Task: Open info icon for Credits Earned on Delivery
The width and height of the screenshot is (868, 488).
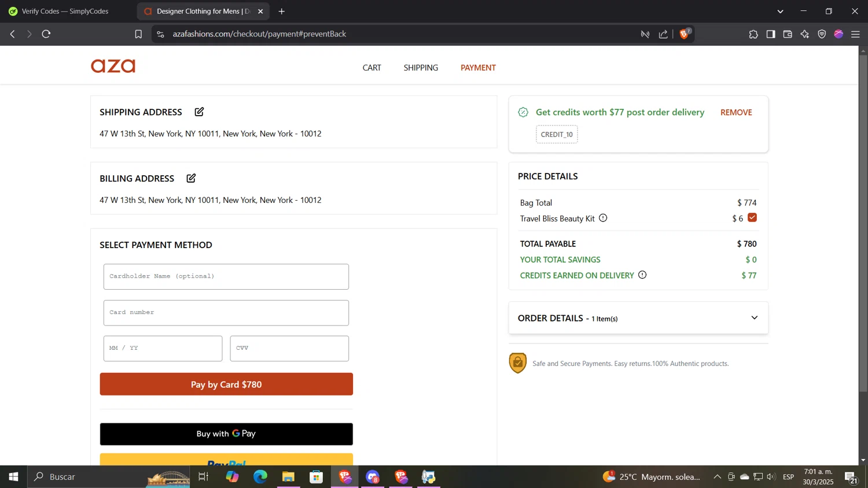Action: tap(642, 275)
